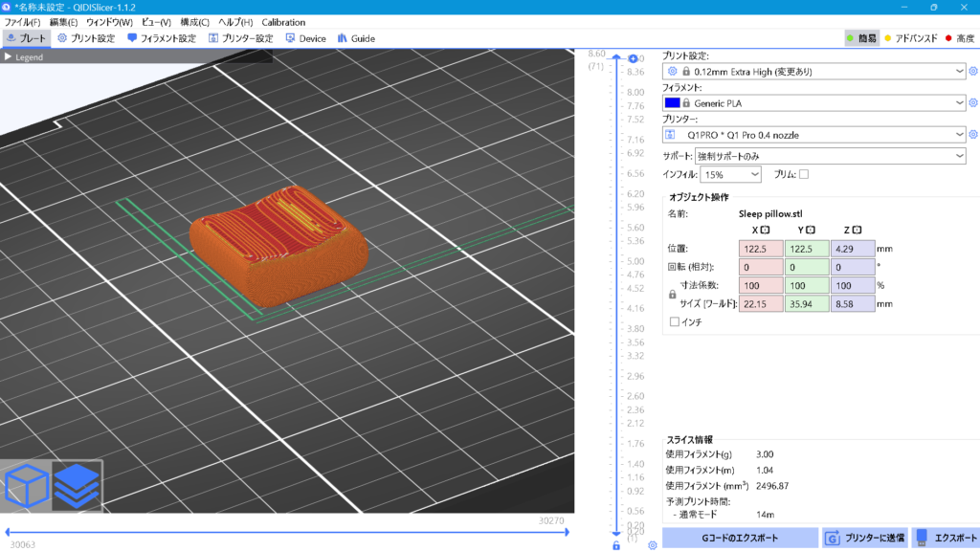Open the Calibration menu

(x=283, y=22)
